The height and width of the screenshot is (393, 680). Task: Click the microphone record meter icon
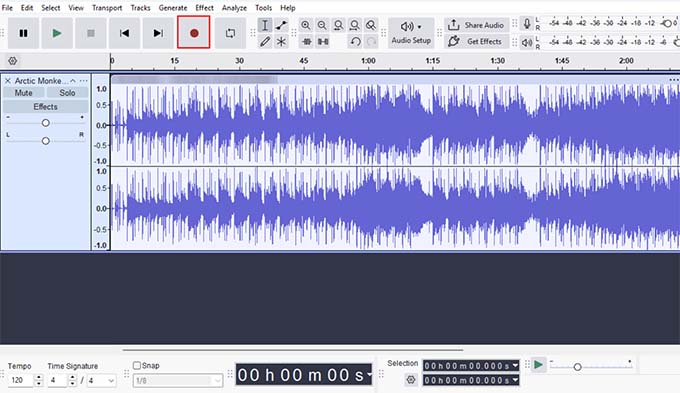point(527,24)
